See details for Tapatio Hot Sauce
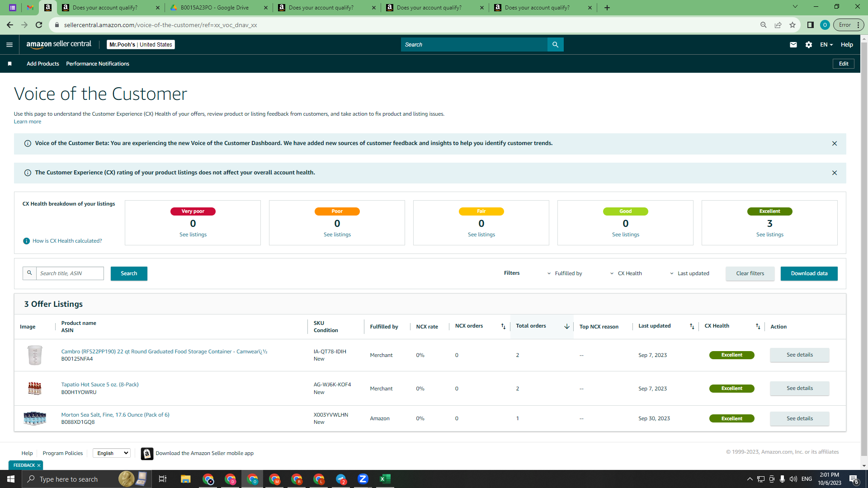The height and width of the screenshot is (488, 868). tap(800, 389)
